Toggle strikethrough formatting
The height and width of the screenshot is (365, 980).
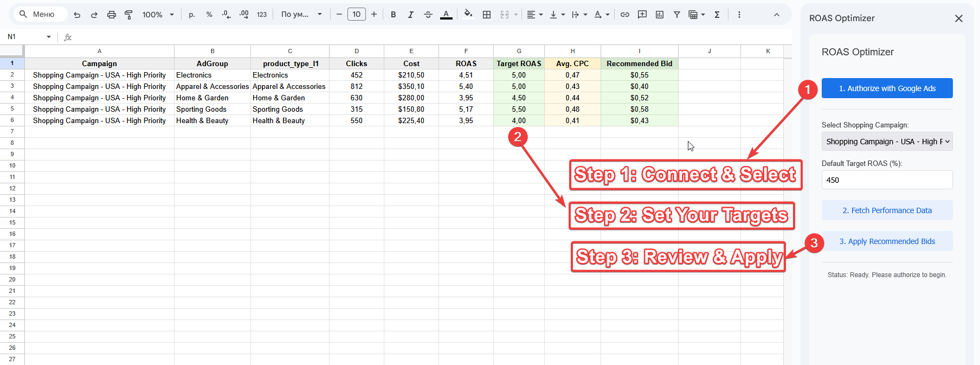(428, 15)
